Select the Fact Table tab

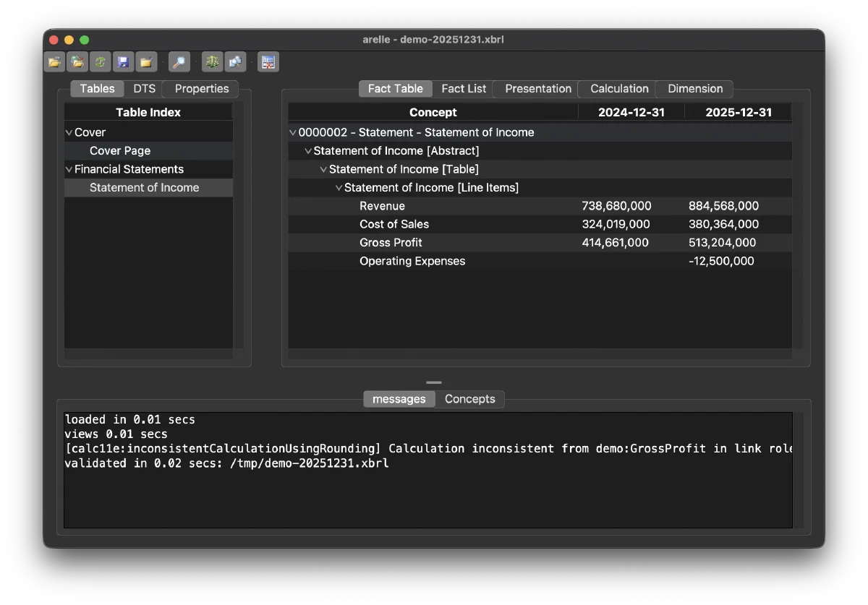click(x=395, y=89)
